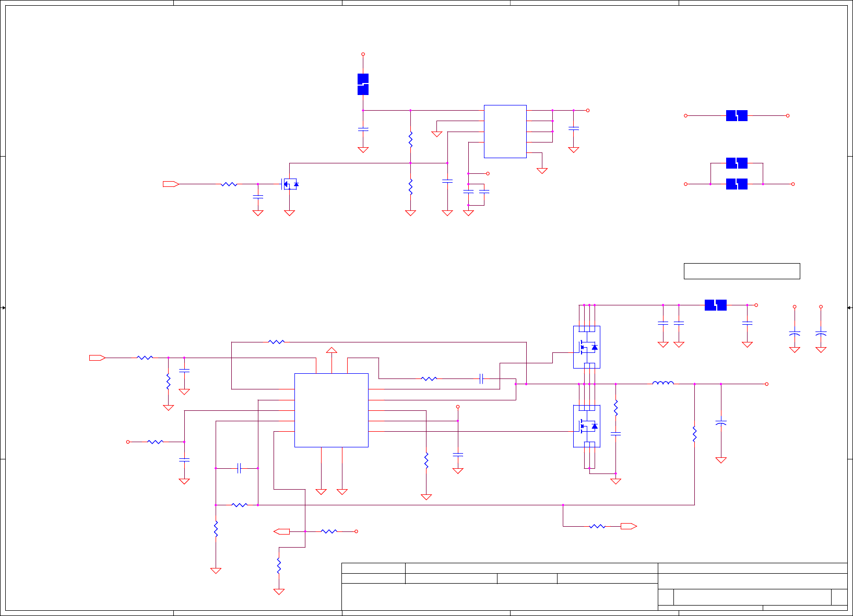Select the resistor on the top feedback loop wire

(x=276, y=342)
